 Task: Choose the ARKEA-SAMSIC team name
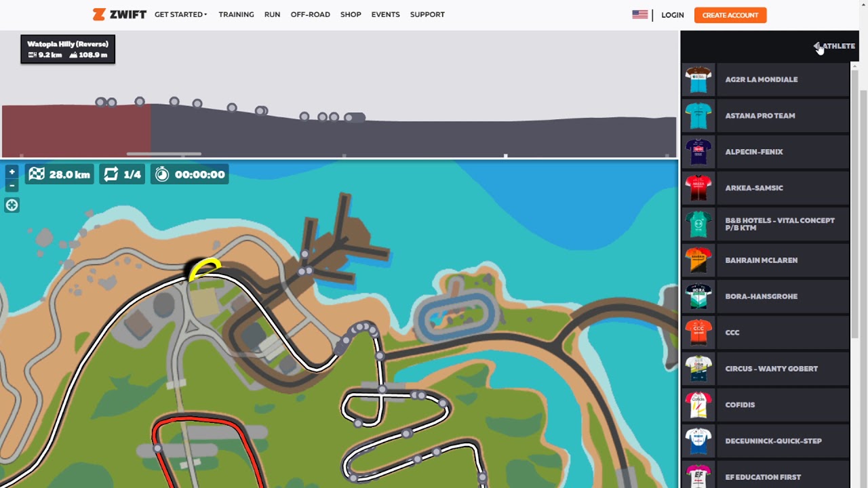pyautogui.click(x=753, y=188)
